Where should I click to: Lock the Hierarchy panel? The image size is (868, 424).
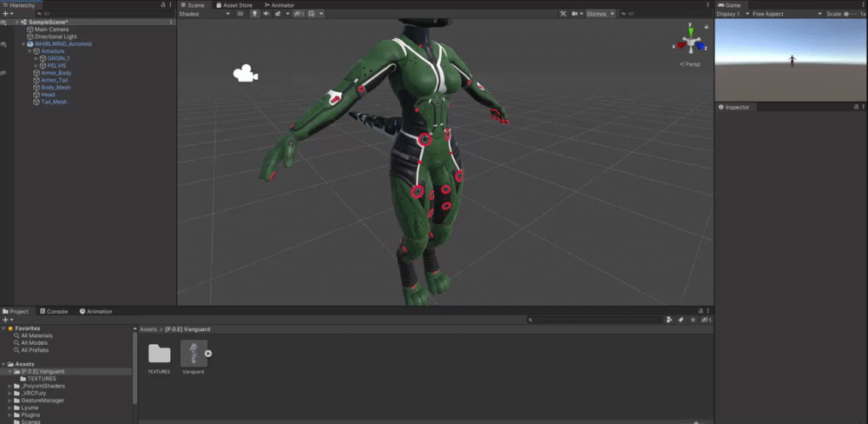[x=163, y=5]
